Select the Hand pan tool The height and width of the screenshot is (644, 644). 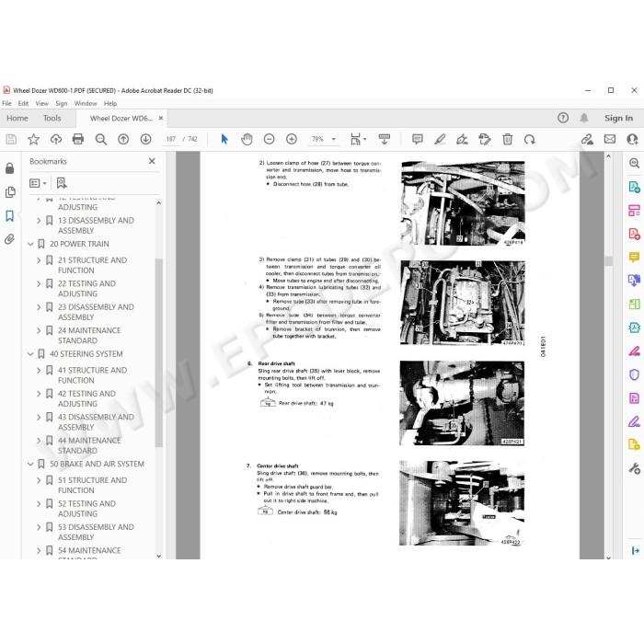click(x=247, y=139)
